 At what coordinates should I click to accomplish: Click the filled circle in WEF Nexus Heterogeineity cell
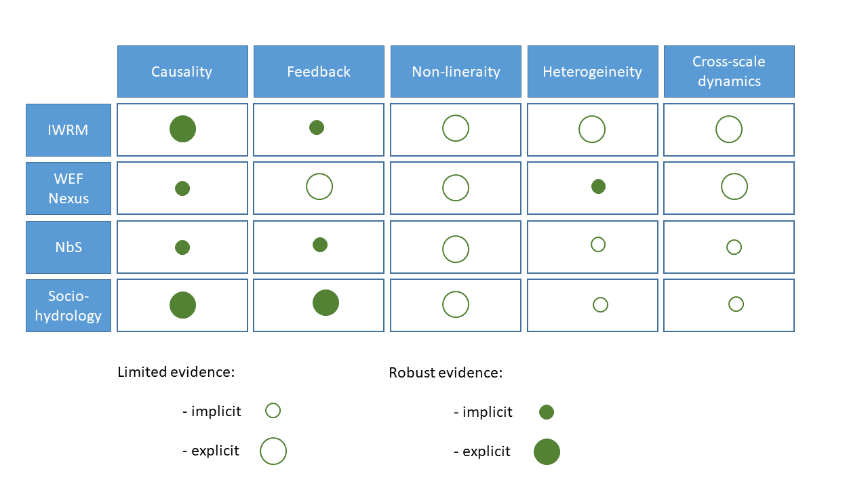(598, 186)
